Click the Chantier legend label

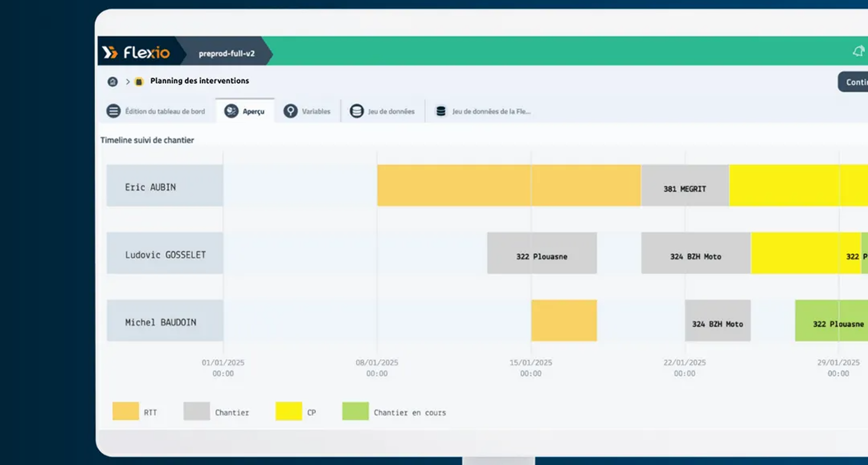point(232,412)
